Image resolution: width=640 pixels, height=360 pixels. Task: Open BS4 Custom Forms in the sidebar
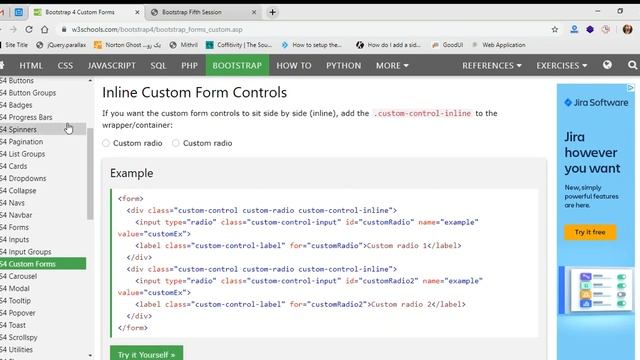(43, 264)
